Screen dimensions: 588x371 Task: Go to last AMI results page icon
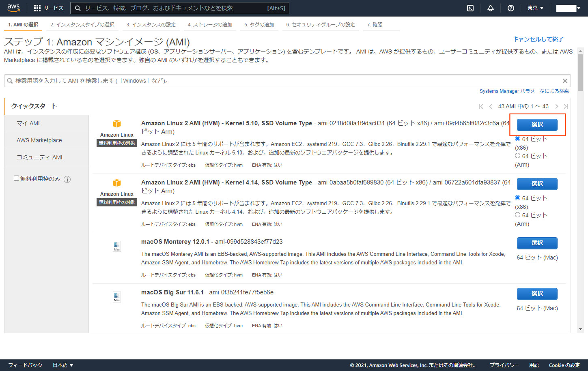(x=566, y=106)
